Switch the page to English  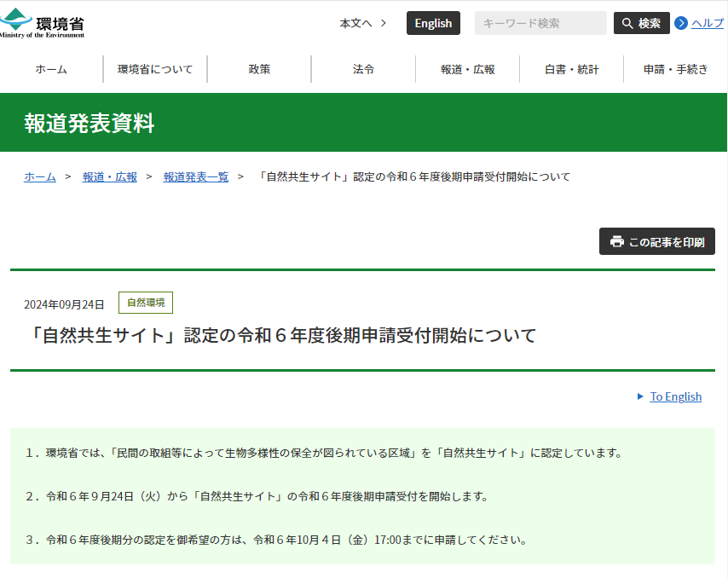click(x=433, y=23)
